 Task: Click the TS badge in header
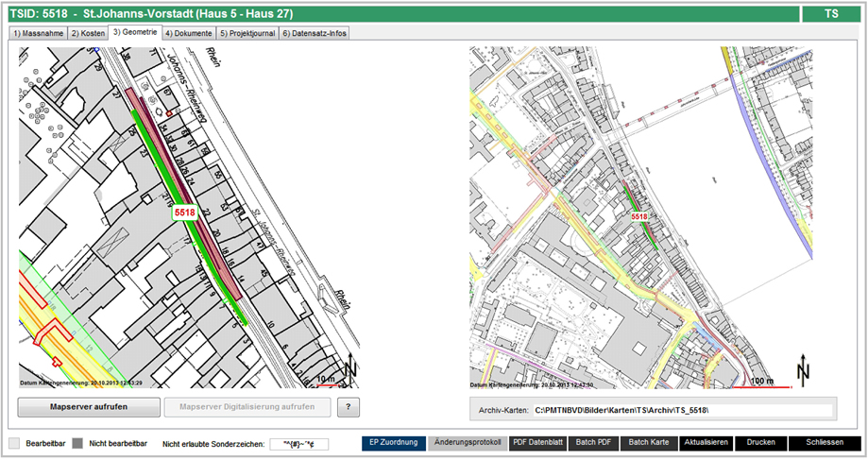(830, 14)
